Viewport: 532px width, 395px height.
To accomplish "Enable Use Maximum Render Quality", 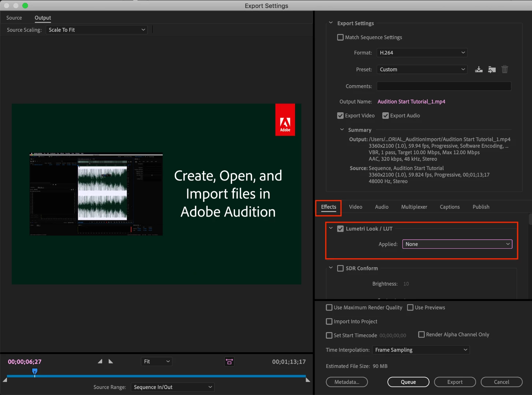I will [x=329, y=308].
